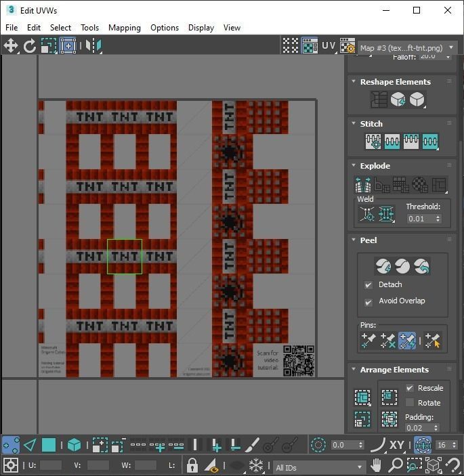The width and height of the screenshot is (464, 476).
Task: Click Select pinned vertices icon
Action: pyautogui.click(x=432, y=341)
